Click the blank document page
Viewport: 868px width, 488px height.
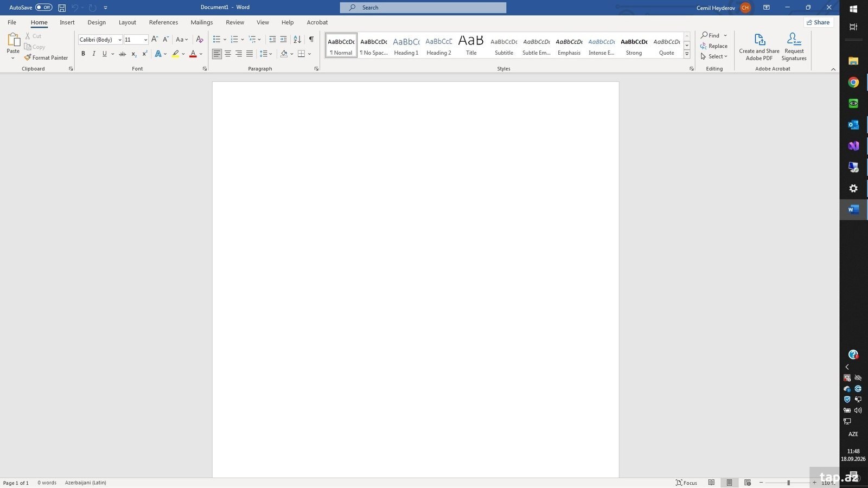(x=416, y=280)
